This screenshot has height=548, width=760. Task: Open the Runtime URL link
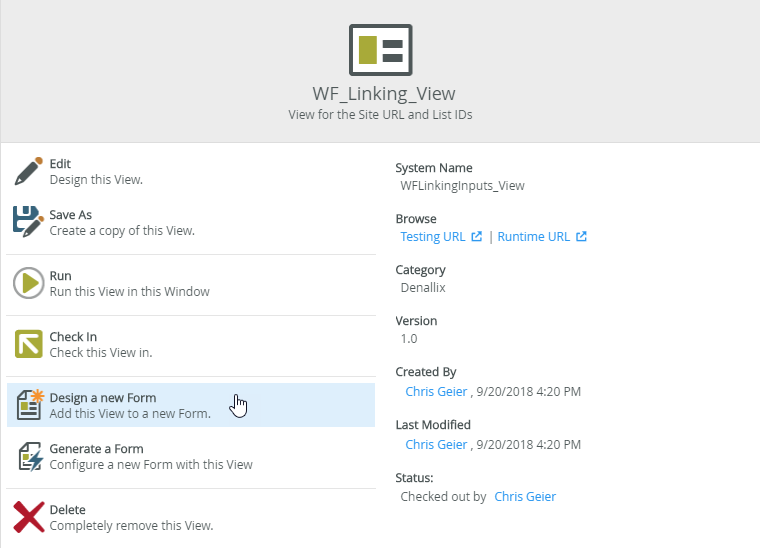click(x=533, y=237)
